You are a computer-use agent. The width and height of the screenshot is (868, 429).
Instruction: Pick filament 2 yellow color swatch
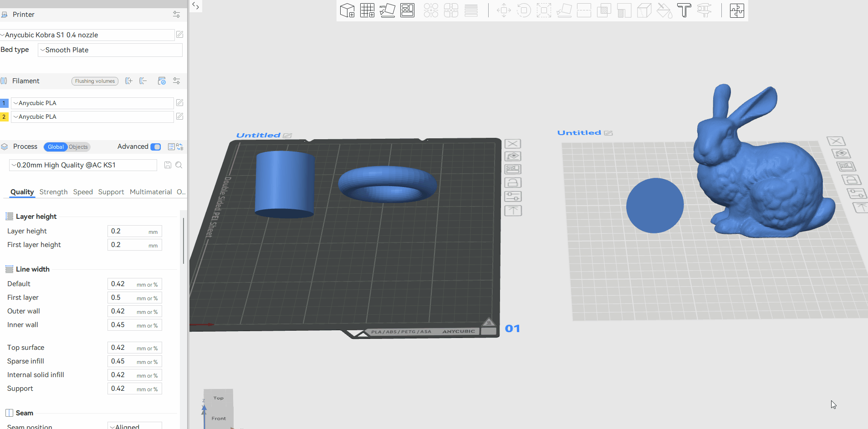[x=4, y=117]
